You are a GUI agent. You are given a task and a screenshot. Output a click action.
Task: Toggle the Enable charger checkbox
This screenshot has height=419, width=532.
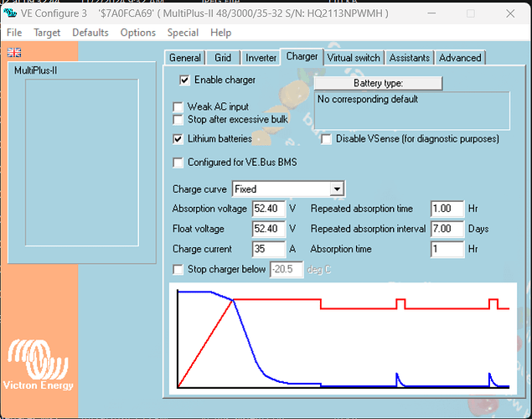coord(184,80)
